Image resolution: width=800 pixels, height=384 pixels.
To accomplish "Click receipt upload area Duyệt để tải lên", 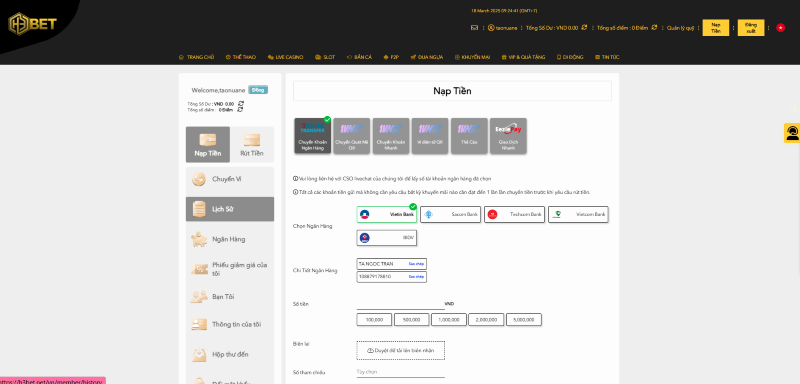I will point(401,350).
